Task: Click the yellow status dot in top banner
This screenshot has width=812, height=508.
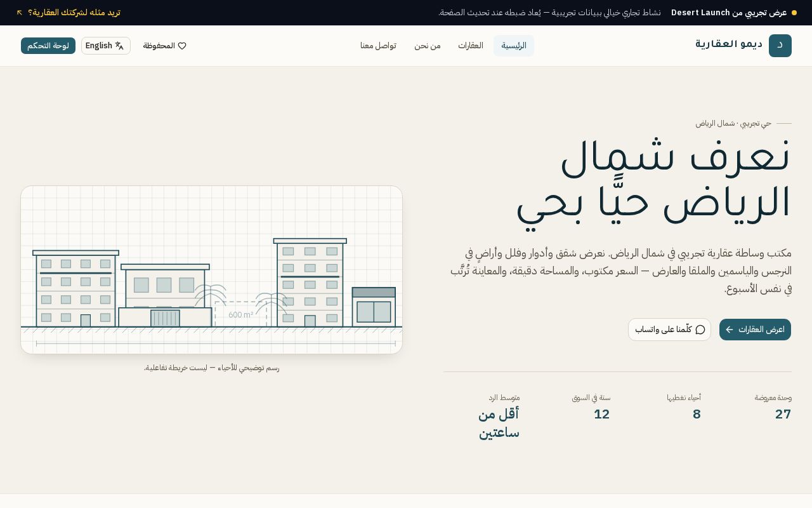Action: point(794,13)
